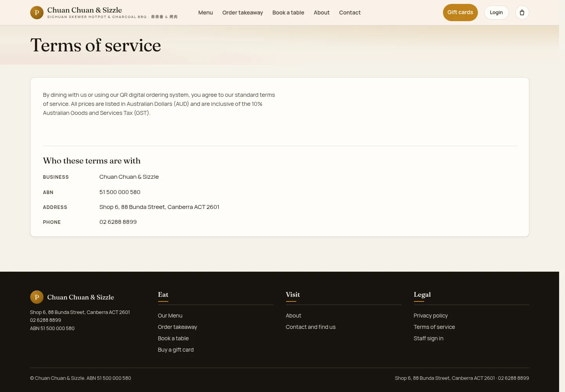Click the footer Book a table link
Viewport: 565px width, 392px height.
(173, 338)
